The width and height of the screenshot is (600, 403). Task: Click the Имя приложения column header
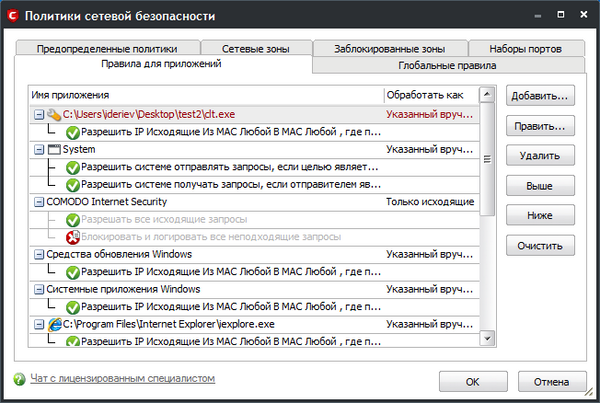click(205, 95)
